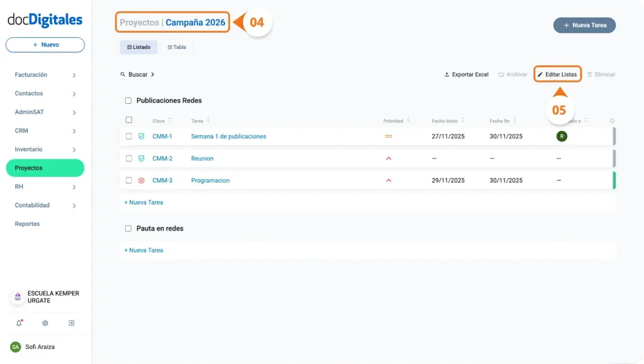
Task: Switch to the Tabla view tab
Action: point(177,47)
